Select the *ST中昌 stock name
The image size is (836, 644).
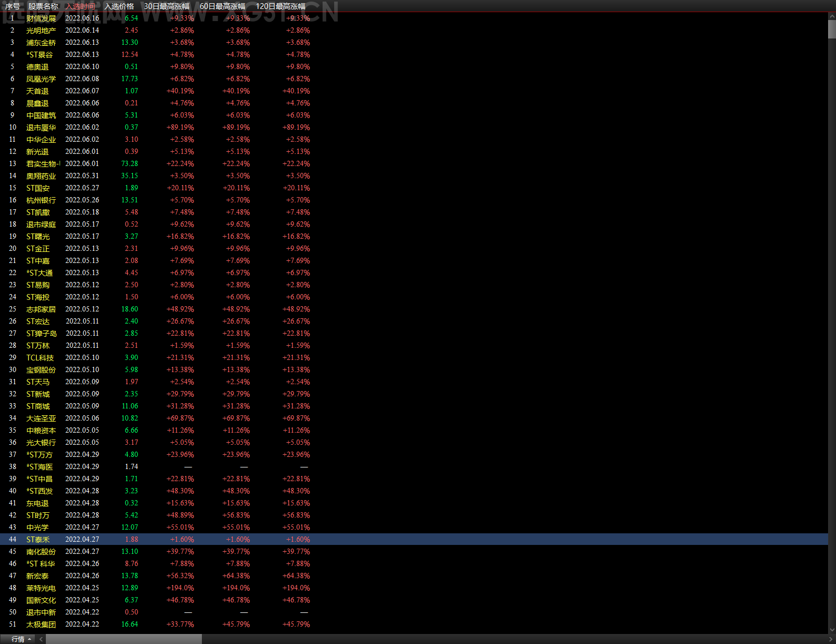[40, 479]
